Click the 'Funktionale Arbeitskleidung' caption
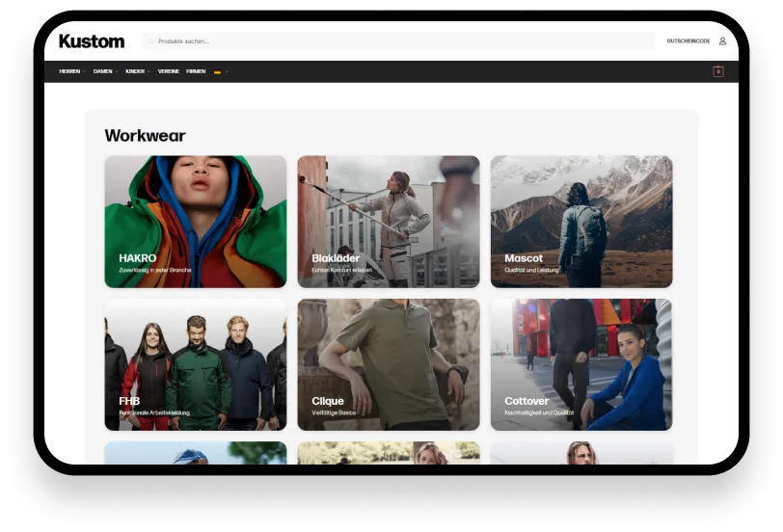783x532 pixels. (154, 412)
